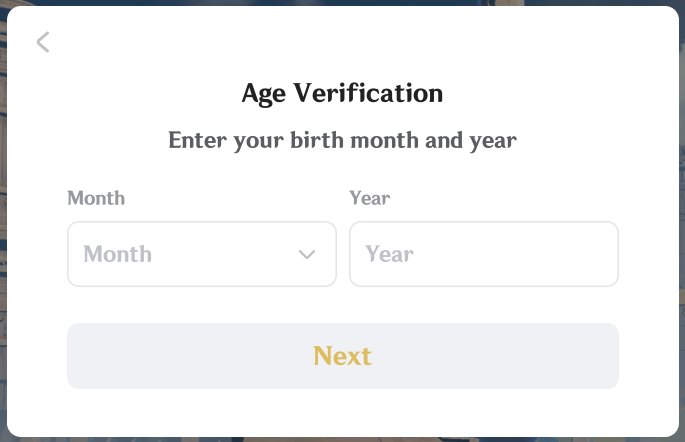The width and height of the screenshot is (685, 442).
Task: Click the Month label above the dropdown
Action: (96, 198)
